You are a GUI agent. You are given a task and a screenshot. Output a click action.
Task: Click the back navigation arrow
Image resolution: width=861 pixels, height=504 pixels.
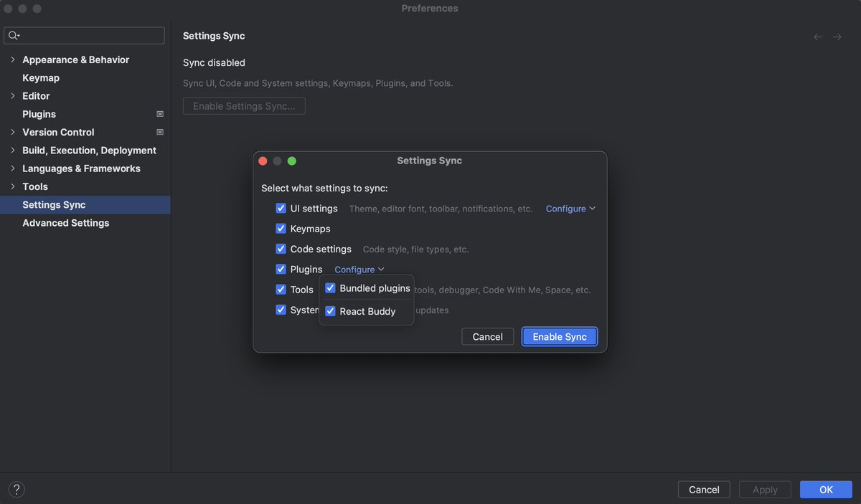(x=817, y=36)
